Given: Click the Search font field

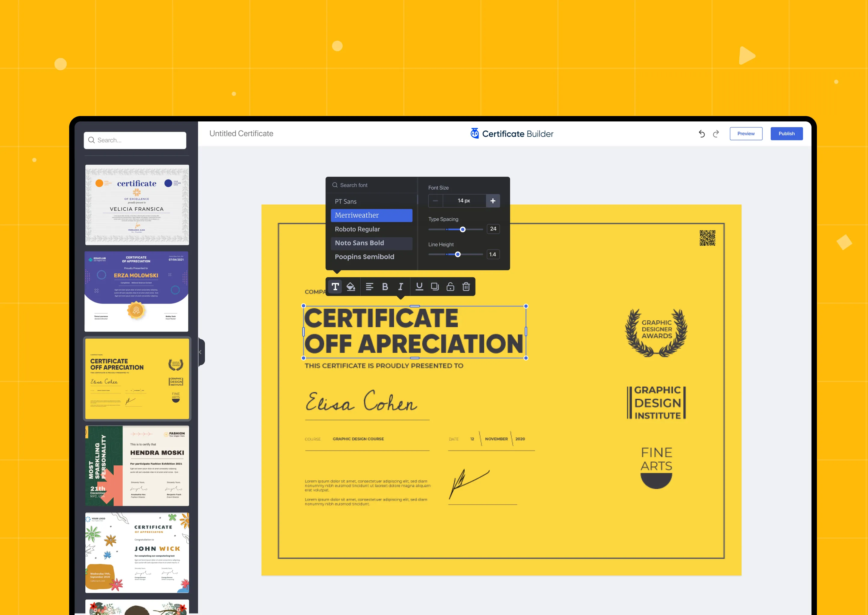Looking at the screenshot, I should coord(371,185).
